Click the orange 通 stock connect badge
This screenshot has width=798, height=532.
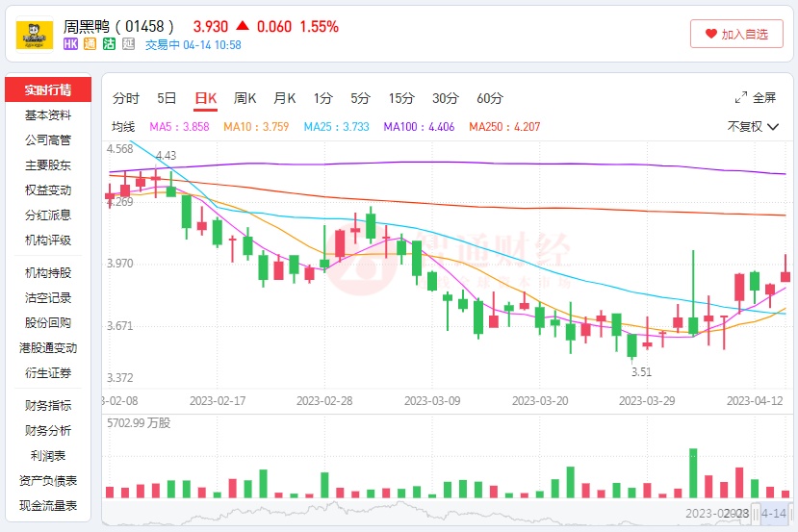[90, 44]
